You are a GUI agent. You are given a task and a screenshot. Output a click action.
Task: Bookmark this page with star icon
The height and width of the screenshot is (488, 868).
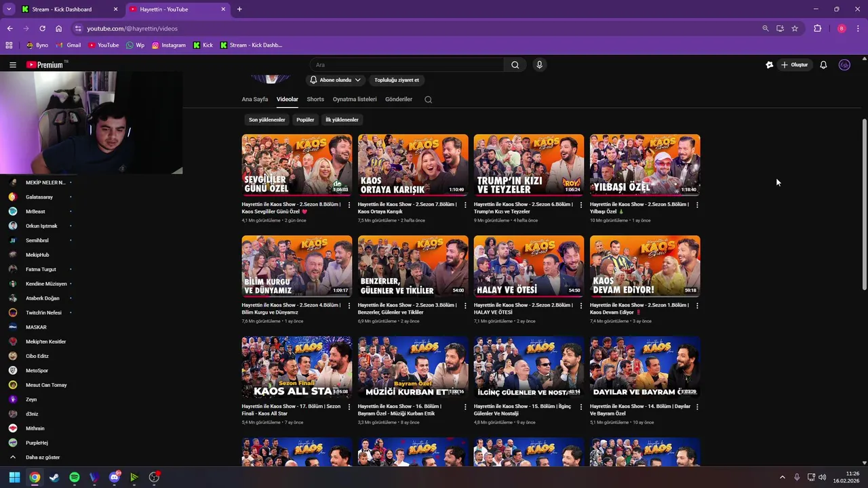tap(795, 28)
